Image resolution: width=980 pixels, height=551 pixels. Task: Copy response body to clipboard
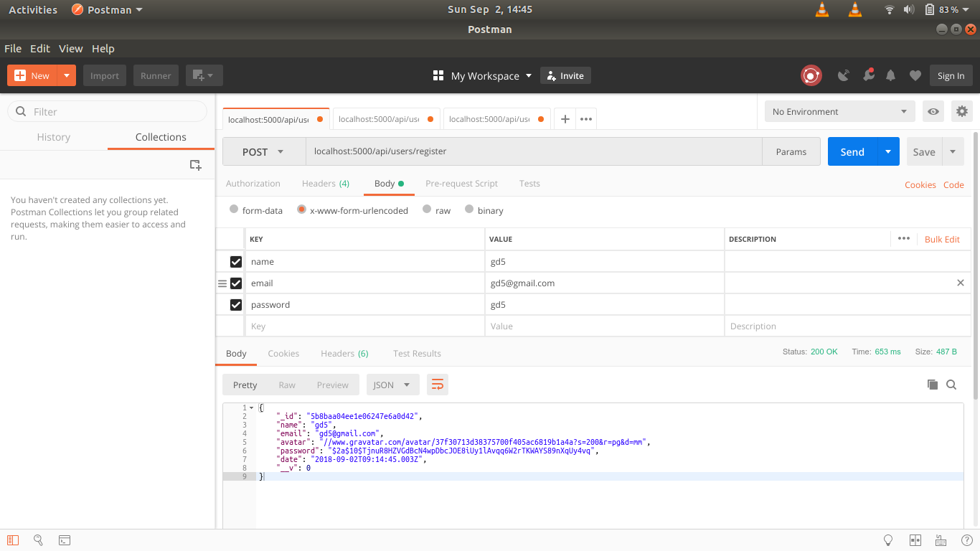click(x=933, y=385)
